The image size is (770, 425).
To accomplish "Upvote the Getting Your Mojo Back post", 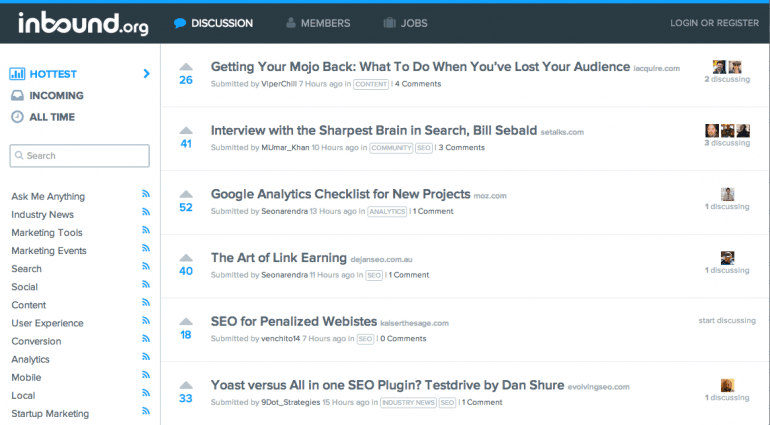I will coord(186,68).
